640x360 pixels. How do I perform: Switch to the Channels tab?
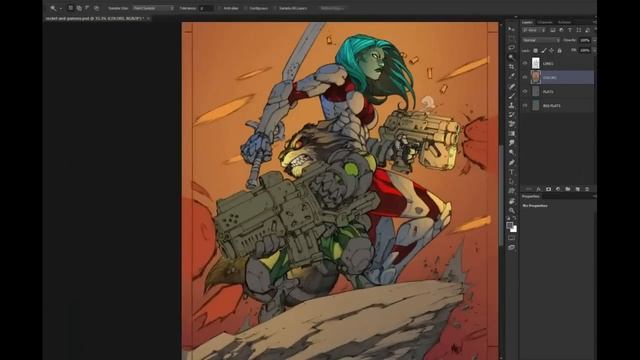tap(544, 22)
